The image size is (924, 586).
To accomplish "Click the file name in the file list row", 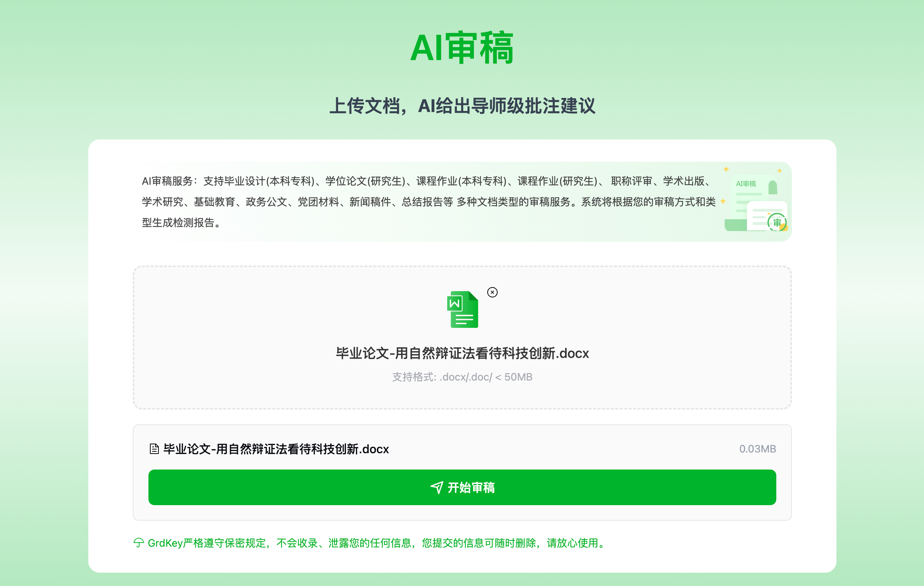I will pyautogui.click(x=276, y=449).
